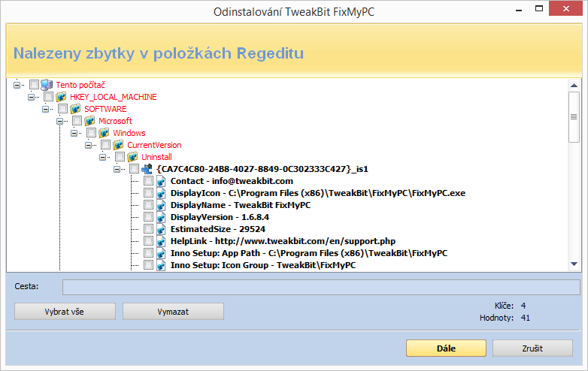The width and height of the screenshot is (588, 371).
Task: Enable the Uninstall key checkbox
Action: click(x=120, y=156)
